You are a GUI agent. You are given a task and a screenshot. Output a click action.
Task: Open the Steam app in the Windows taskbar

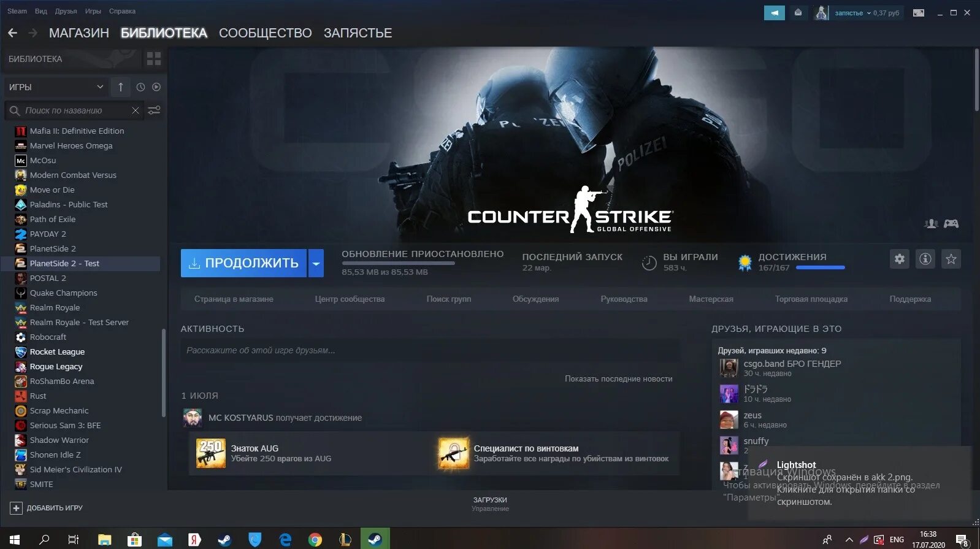pyautogui.click(x=375, y=539)
